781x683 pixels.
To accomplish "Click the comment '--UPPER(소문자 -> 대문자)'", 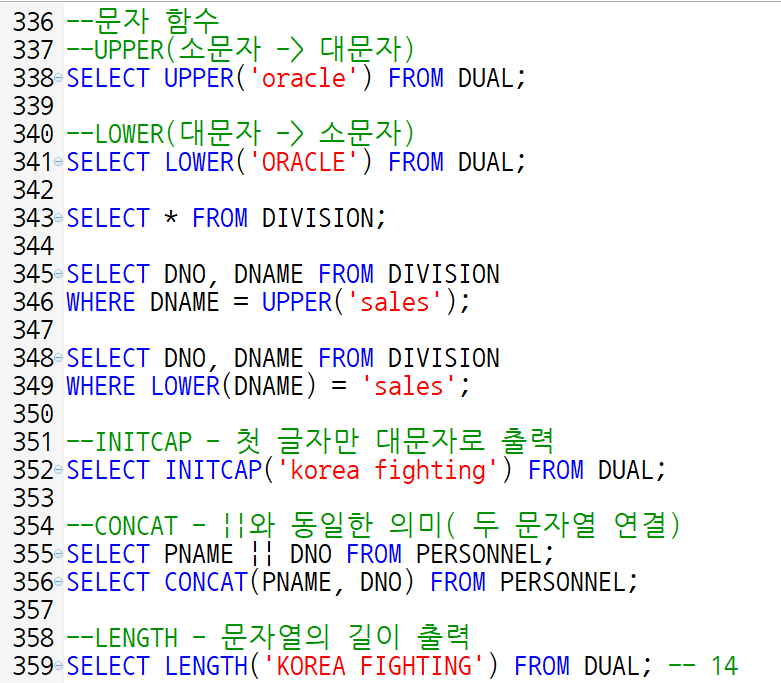I will (240, 50).
